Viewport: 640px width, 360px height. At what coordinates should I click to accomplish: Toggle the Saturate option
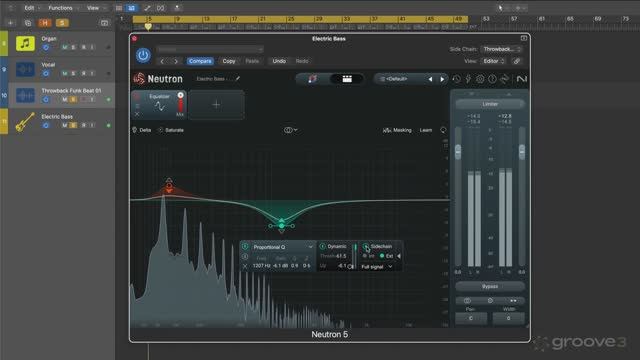(x=171, y=130)
